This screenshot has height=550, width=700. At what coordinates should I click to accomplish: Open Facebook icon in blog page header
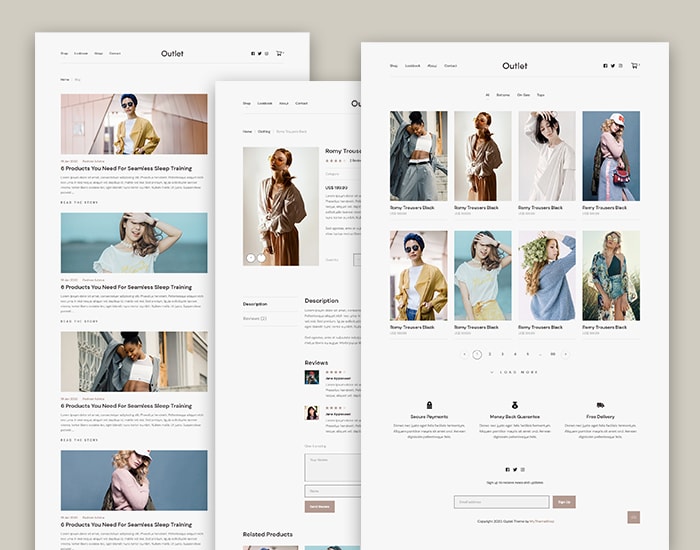253,54
